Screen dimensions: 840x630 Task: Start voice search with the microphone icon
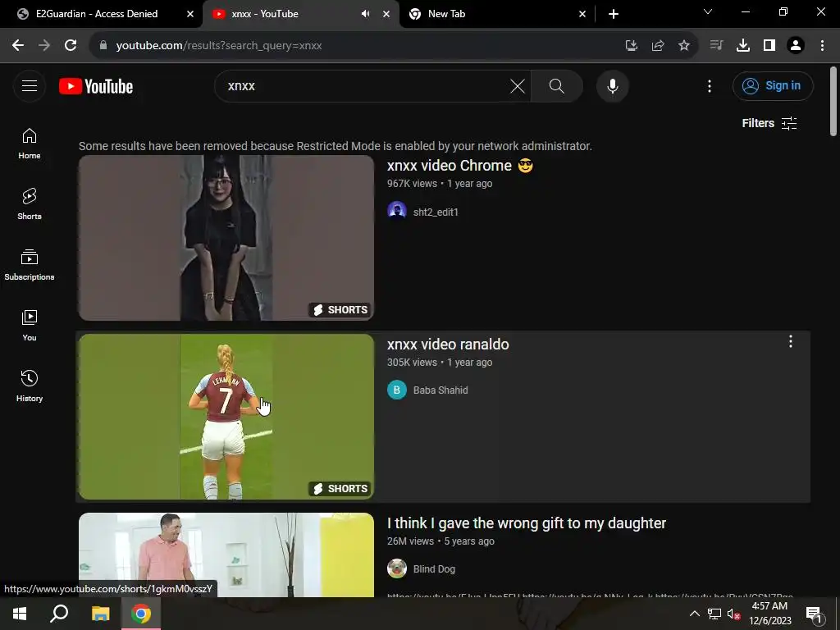(612, 85)
